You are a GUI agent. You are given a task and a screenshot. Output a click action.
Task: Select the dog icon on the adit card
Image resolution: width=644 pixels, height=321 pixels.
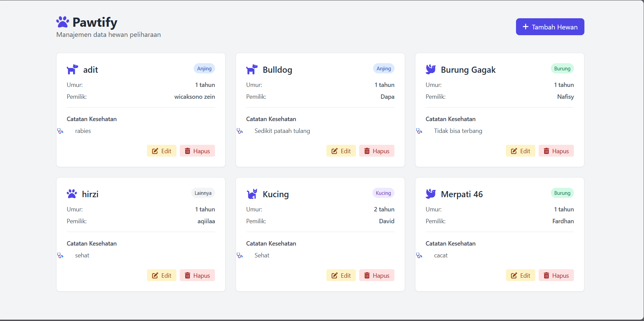pyautogui.click(x=72, y=69)
